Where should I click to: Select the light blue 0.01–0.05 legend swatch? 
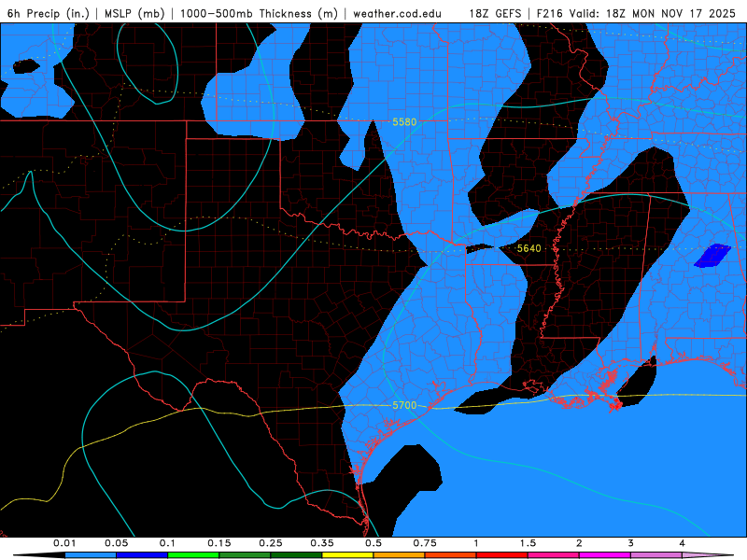pyautogui.click(x=91, y=555)
